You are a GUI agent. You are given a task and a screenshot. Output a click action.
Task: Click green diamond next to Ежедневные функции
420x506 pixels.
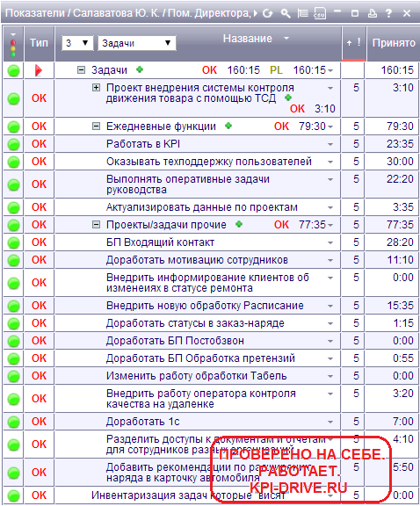coord(228,126)
